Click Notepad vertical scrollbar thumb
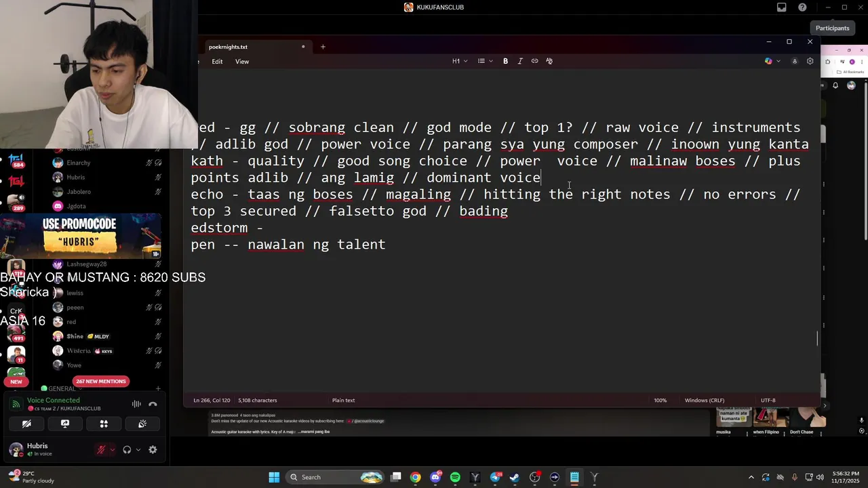Image resolution: width=868 pixels, height=488 pixels. point(817,338)
